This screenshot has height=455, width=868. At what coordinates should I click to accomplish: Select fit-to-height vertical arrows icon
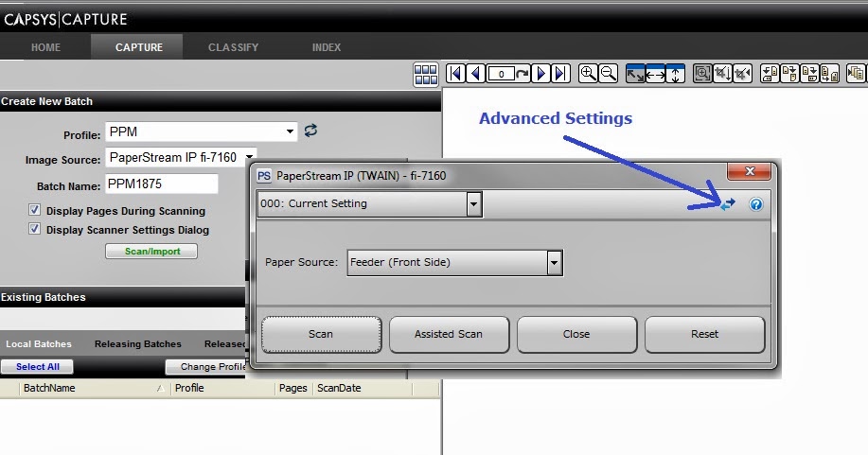click(675, 74)
